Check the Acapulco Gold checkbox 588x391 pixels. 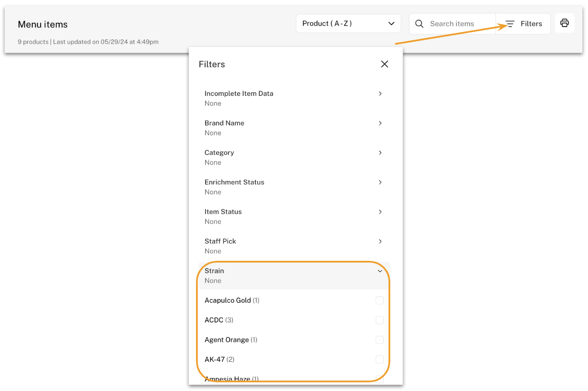379,300
